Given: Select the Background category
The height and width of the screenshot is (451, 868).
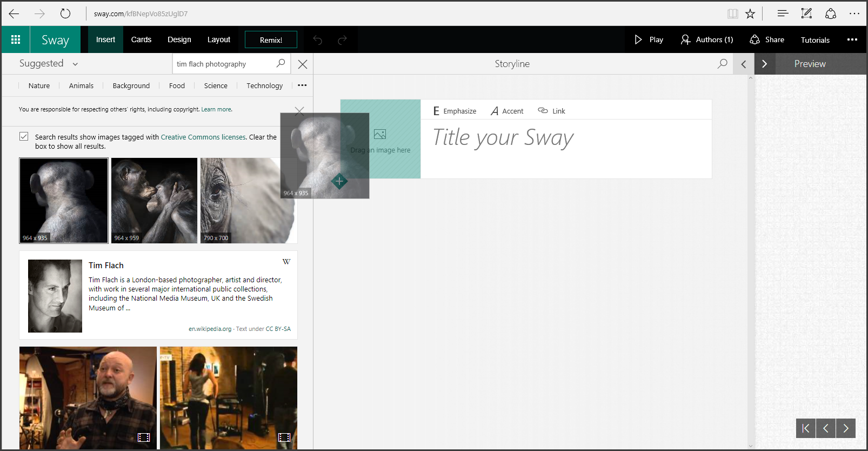Looking at the screenshot, I should 131,85.
